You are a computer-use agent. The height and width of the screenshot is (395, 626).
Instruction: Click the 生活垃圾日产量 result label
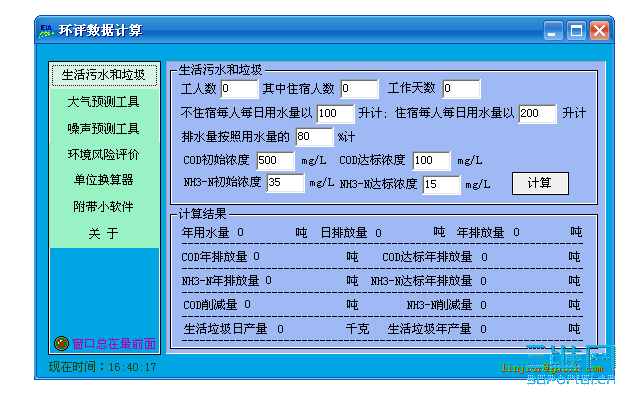(225, 329)
